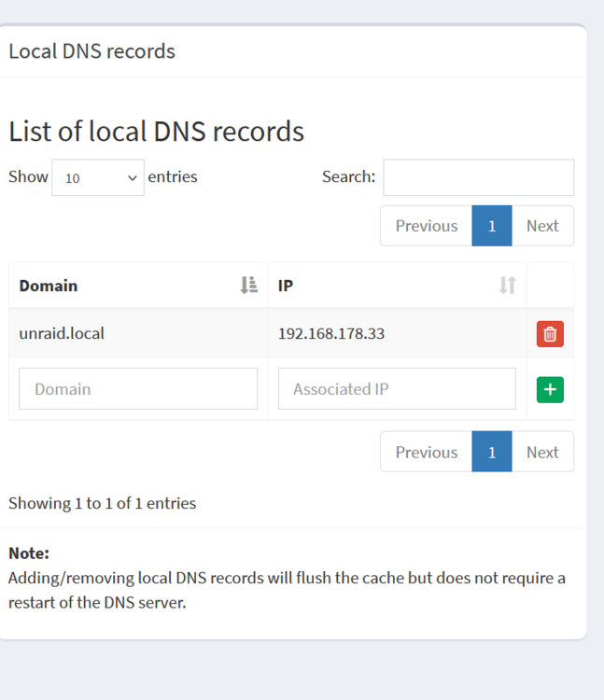Open the Show entries count dropdown
Screen dimensions: 604x700
98,177
